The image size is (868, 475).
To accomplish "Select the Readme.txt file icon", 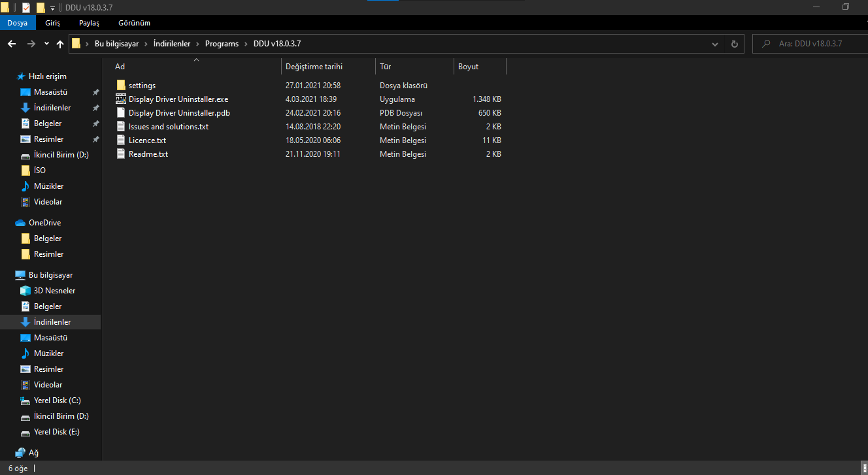I will (120, 154).
